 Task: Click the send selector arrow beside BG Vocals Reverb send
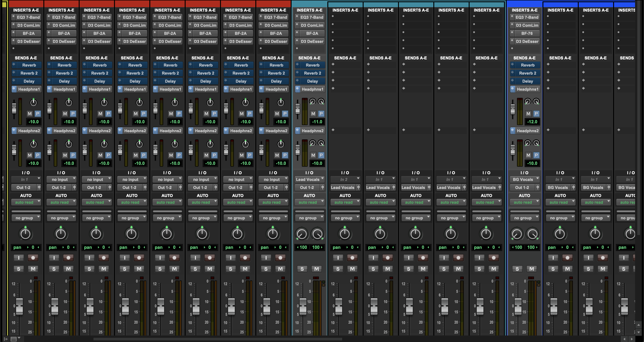coord(513,65)
